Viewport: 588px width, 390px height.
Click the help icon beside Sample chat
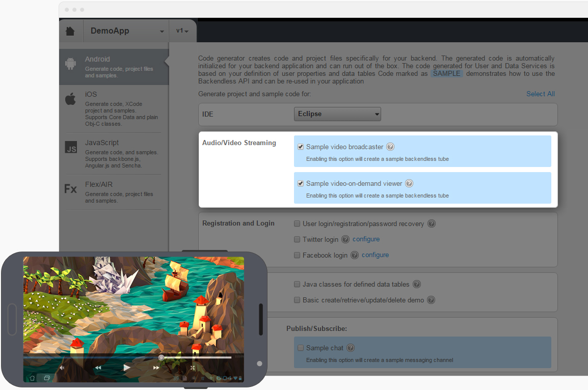[350, 348]
